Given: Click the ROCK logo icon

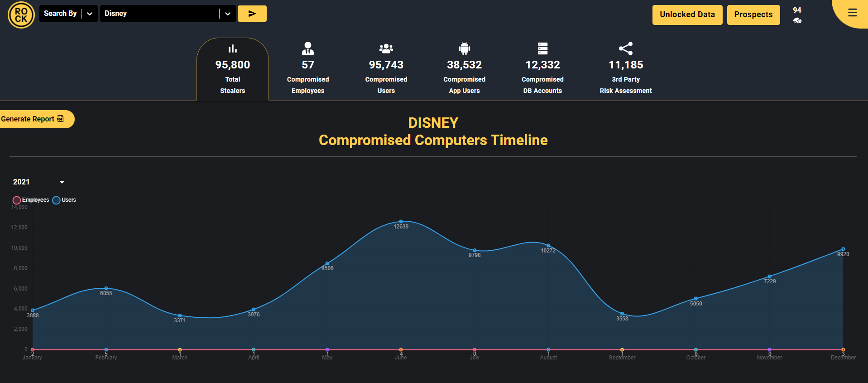Looking at the screenshot, I should [21, 15].
